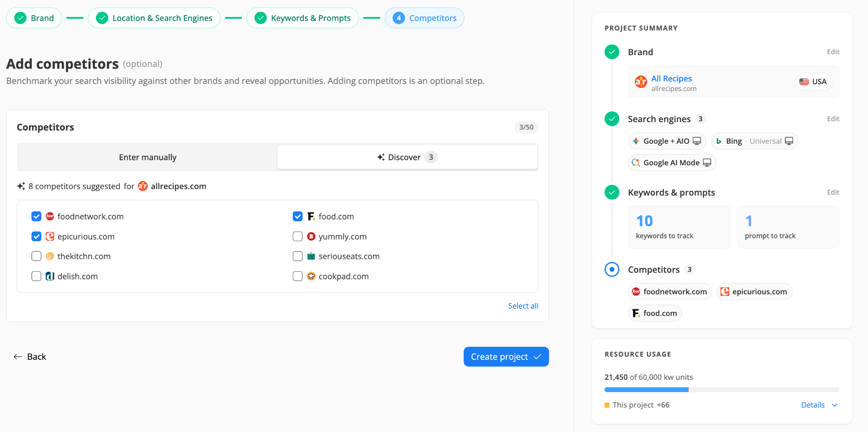Uncheck the food.com checkbox
The image size is (868, 432).
coord(298,217)
